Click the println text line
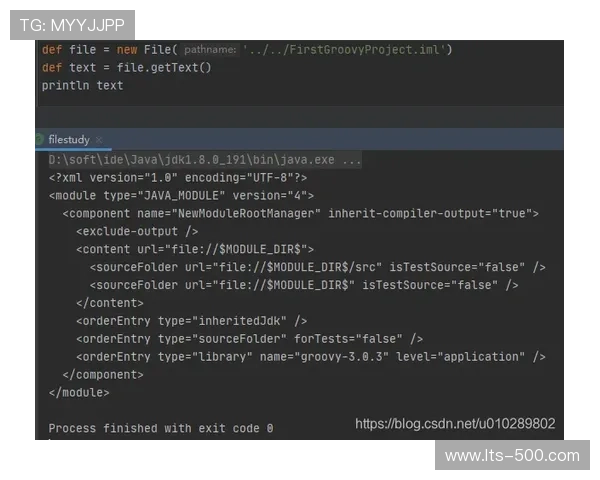 (82, 85)
